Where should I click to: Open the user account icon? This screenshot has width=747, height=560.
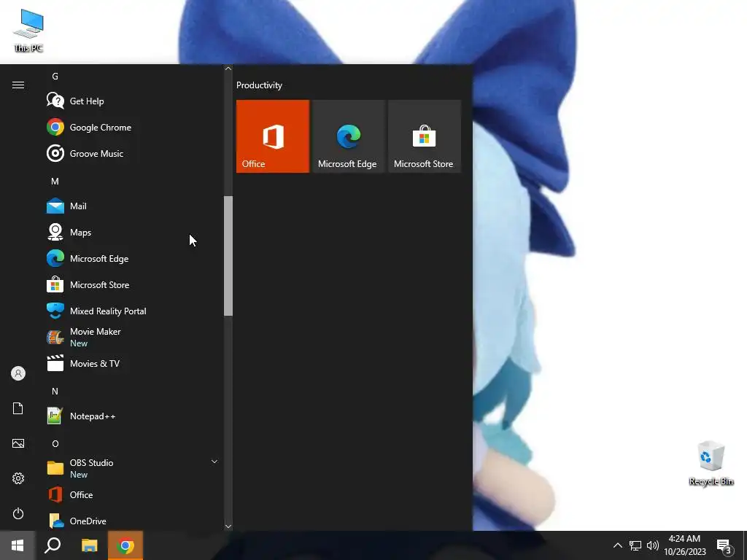18,373
